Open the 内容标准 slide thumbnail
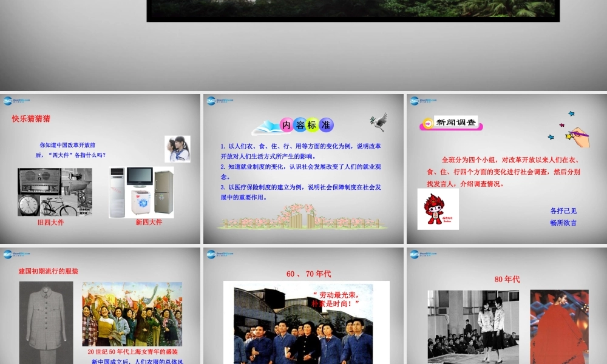Viewport: 607px width, 364px height. point(303,169)
